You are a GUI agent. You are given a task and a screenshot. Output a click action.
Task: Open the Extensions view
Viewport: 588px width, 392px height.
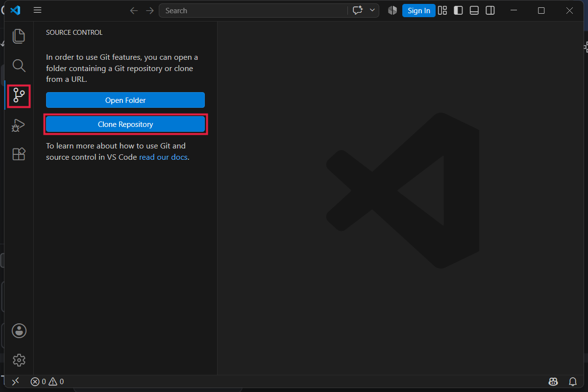19,154
